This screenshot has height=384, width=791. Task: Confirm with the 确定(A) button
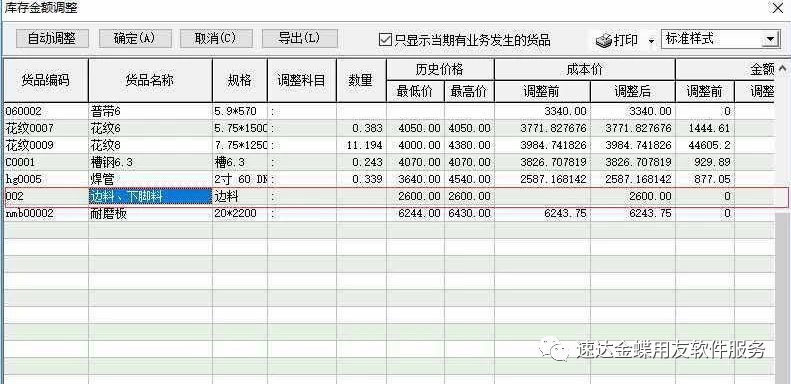[x=135, y=39]
